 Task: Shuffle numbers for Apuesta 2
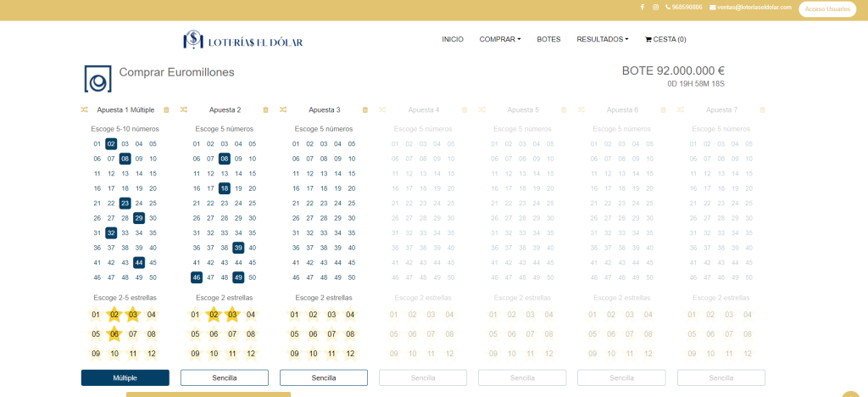click(184, 109)
